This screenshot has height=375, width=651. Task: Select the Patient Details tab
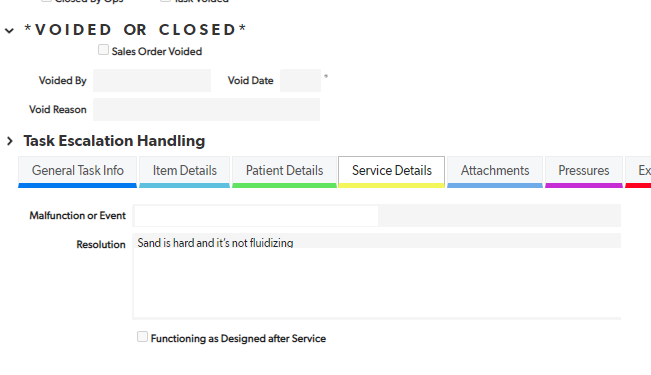point(284,172)
